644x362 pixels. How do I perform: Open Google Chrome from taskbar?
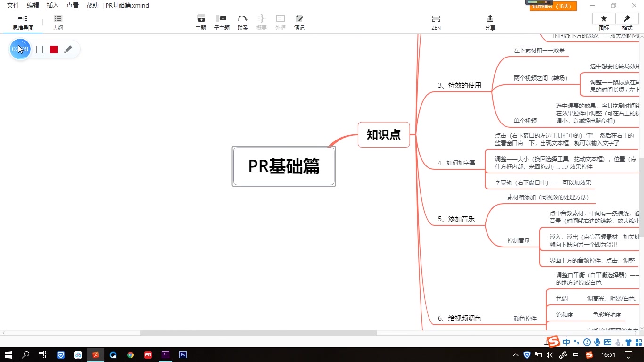pos(131,354)
